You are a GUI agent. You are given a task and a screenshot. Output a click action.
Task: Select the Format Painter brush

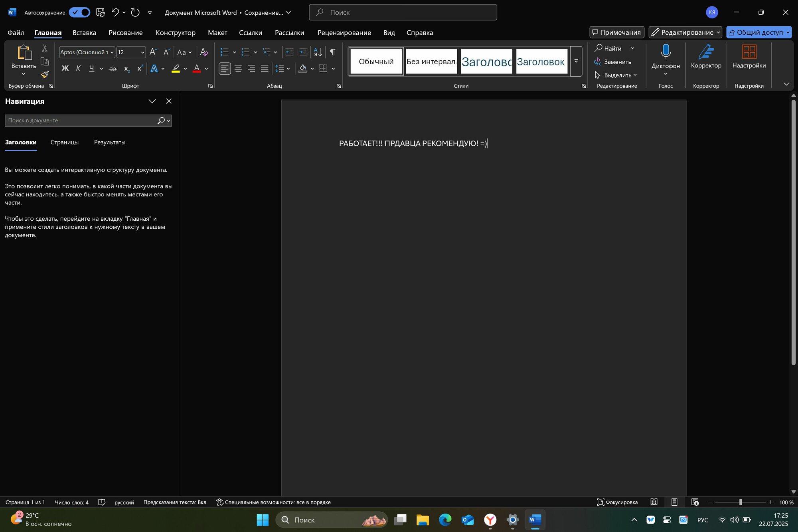coord(45,74)
